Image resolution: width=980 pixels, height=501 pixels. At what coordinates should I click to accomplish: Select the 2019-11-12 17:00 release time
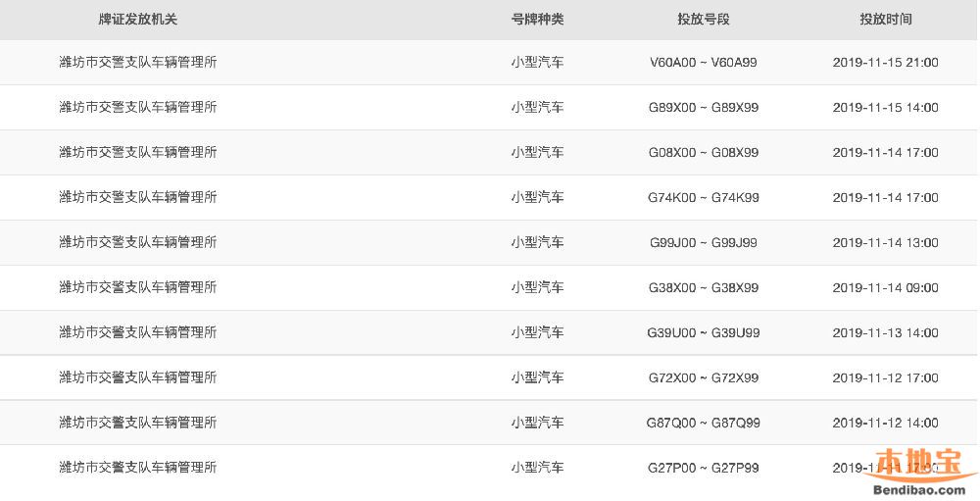885,378
